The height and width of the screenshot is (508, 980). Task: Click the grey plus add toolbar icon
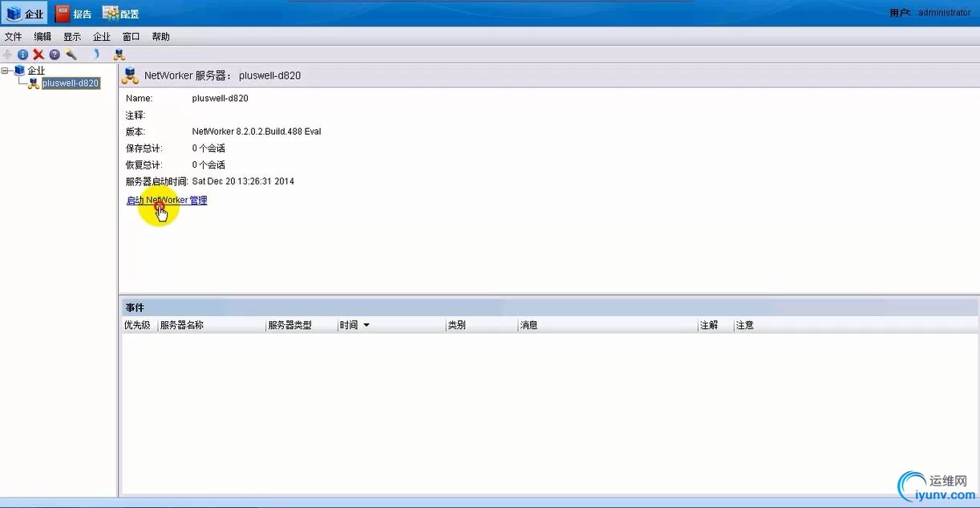click(x=7, y=55)
